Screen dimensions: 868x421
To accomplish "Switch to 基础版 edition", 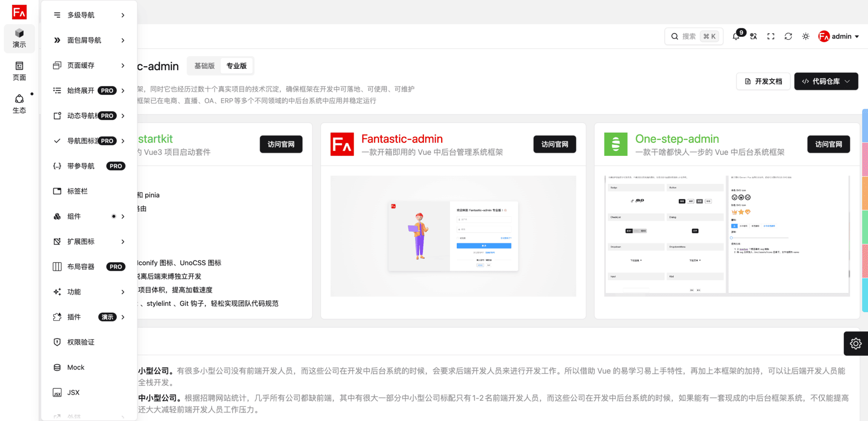I will (204, 66).
